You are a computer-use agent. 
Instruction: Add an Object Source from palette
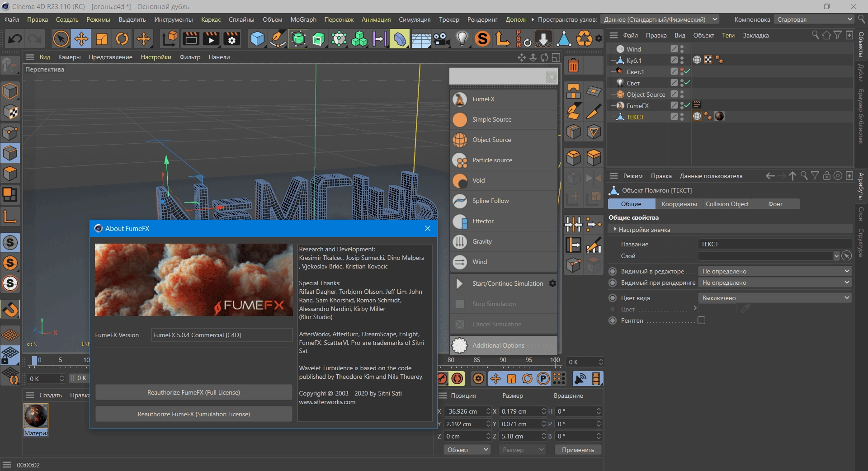click(503, 140)
